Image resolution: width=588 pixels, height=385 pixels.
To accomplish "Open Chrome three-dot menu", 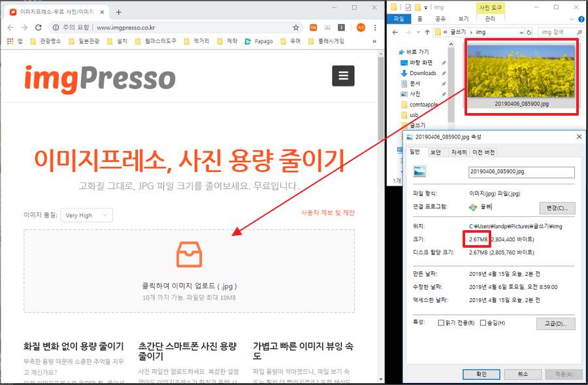I will [375, 27].
